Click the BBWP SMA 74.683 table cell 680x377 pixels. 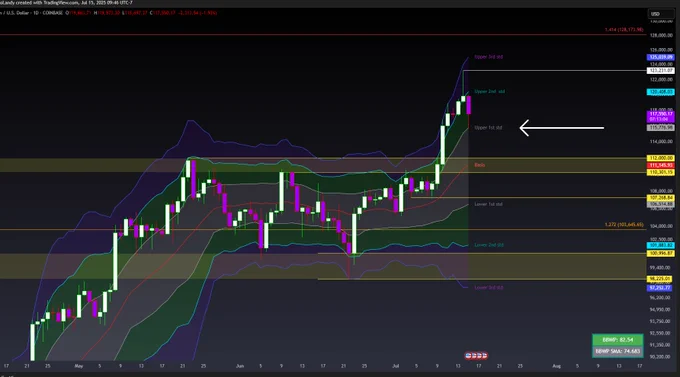pos(618,351)
